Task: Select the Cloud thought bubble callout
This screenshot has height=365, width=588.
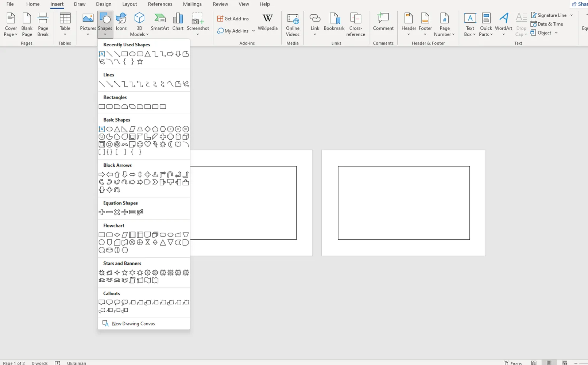Action: (125, 303)
